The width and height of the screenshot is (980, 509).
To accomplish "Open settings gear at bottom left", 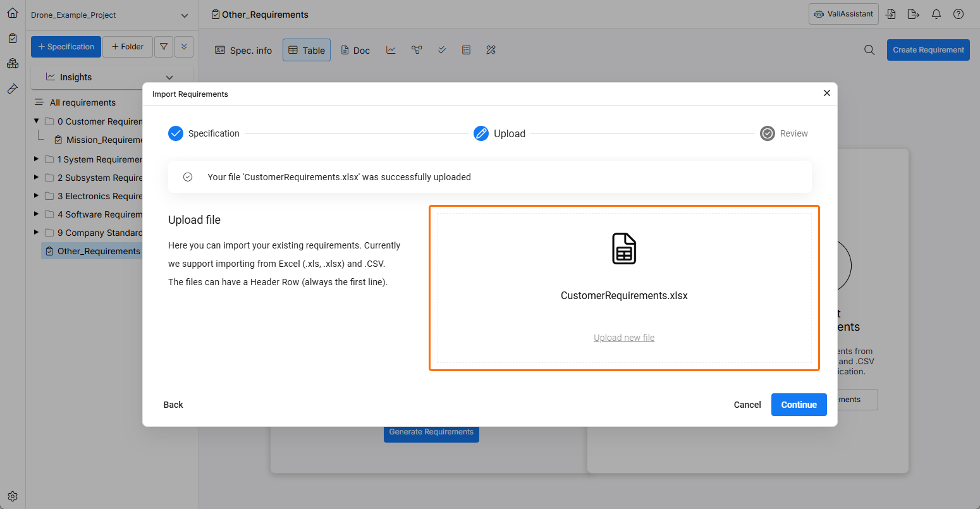I will [13, 496].
